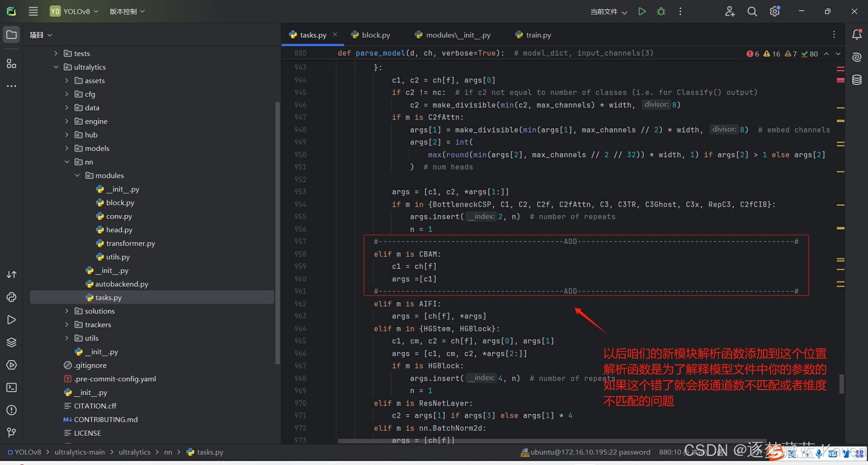Screen dimensions: 868x465
Task: Open autobackend.py in the project tree
Action: point(122,284)
